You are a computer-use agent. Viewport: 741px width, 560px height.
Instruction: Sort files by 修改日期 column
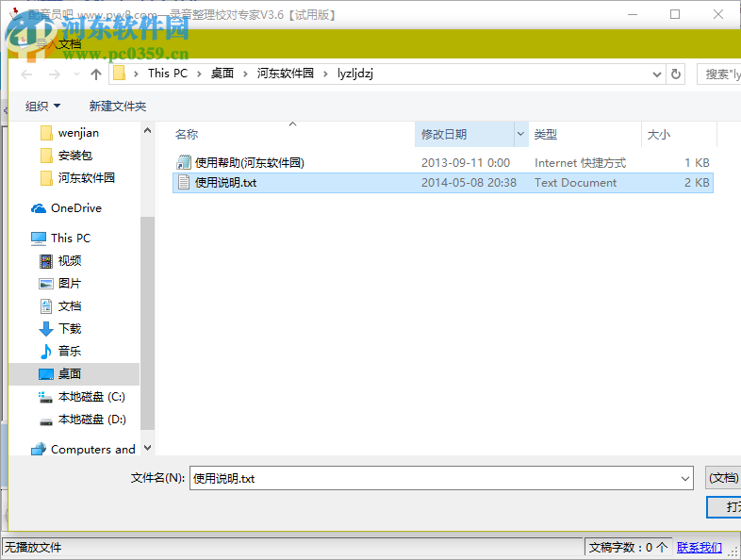point(444,135)
